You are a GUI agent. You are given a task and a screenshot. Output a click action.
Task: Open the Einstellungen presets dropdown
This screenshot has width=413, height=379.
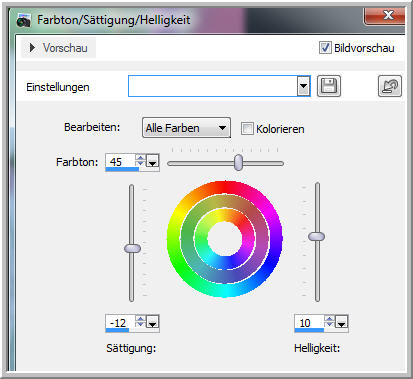coord(303,86)
